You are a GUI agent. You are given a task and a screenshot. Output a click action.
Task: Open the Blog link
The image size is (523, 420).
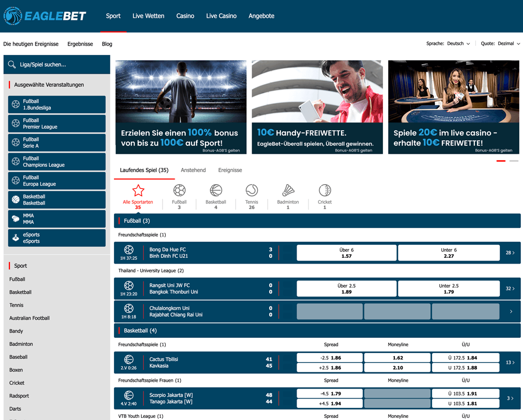click(107, 44)
